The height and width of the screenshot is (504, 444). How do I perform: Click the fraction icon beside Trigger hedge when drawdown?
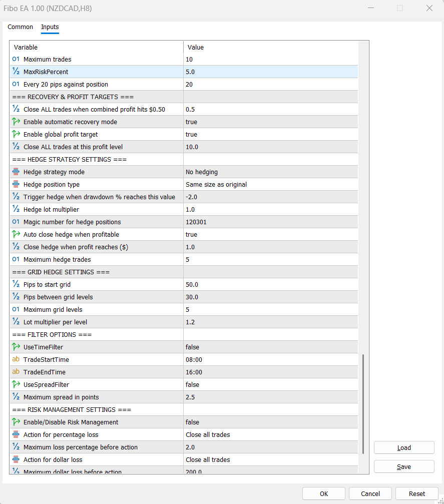(16, 197)
